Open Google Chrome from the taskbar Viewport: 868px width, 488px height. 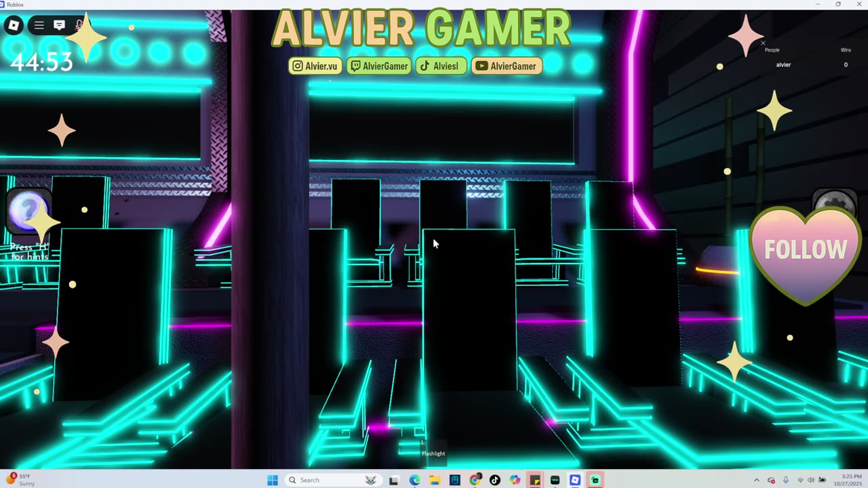point(475,480)
